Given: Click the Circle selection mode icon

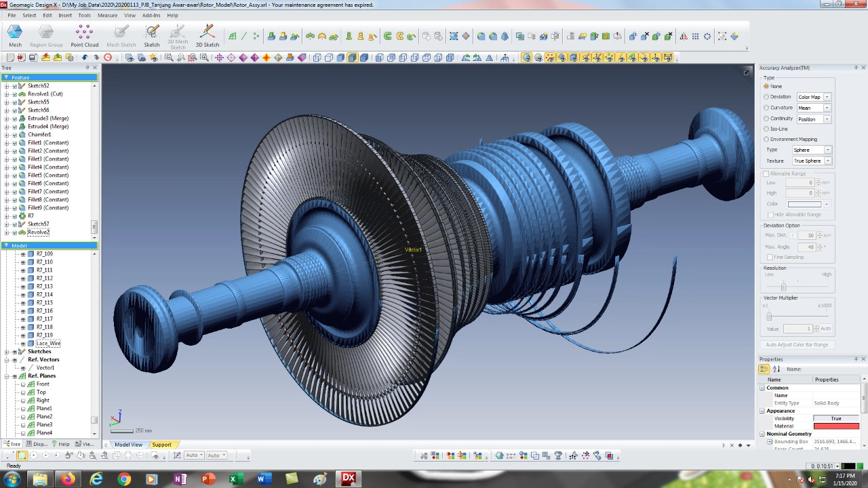Looking at the screenshot, I should tap(33, 455).
